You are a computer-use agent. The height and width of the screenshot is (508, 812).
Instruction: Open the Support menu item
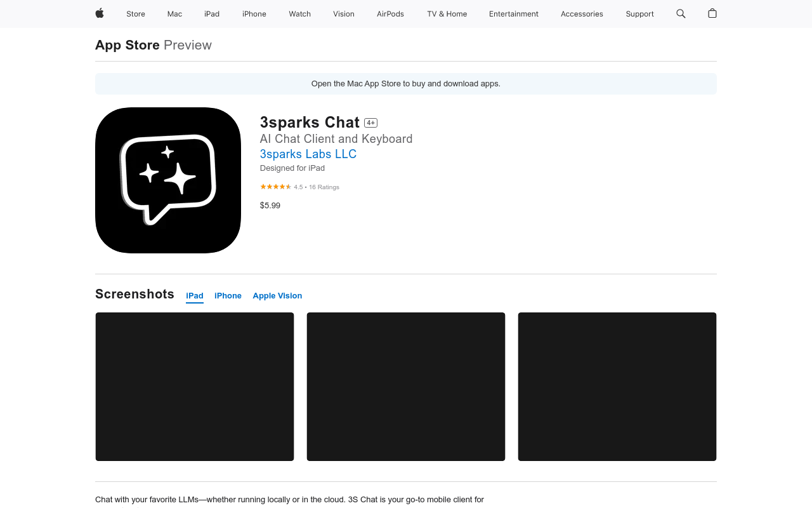tap(639, 14)
